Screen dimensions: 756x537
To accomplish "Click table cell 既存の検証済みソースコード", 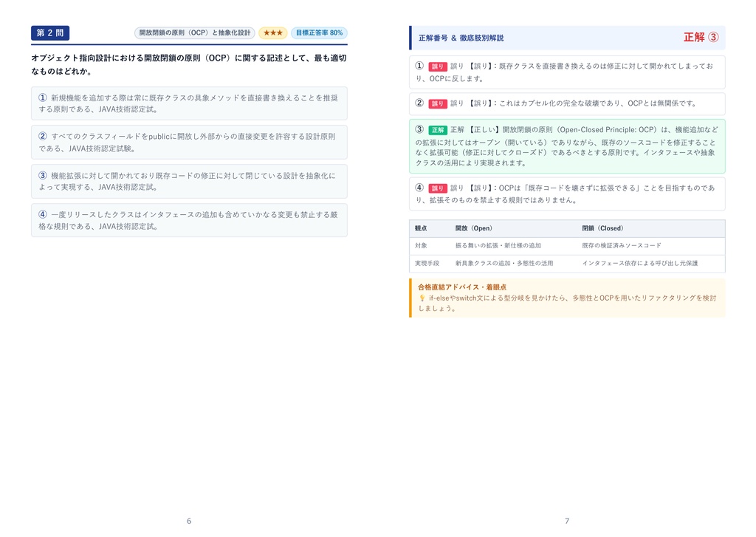I will [x=622, y=245].
